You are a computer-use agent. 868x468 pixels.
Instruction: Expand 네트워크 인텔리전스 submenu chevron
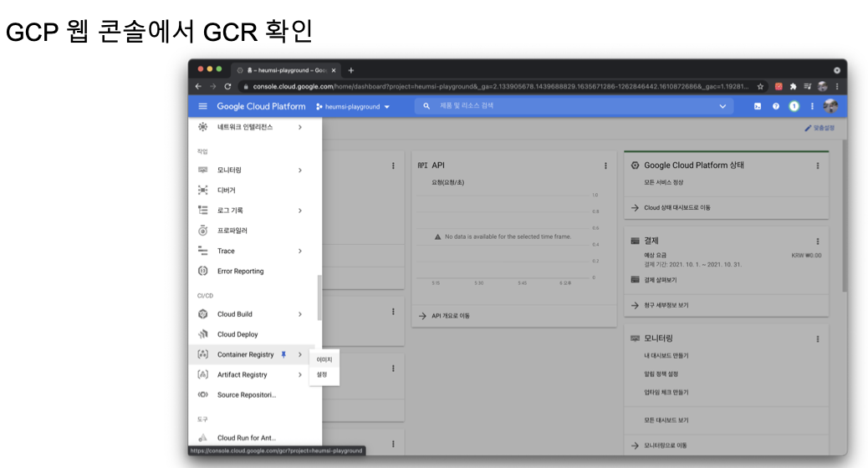(x=300, y=127)
